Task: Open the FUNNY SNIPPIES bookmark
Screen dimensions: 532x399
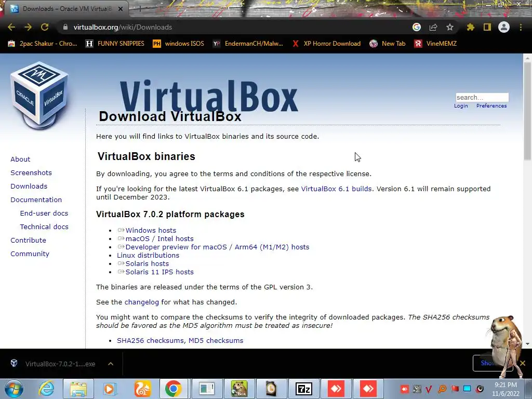Action: coord(115,44)
